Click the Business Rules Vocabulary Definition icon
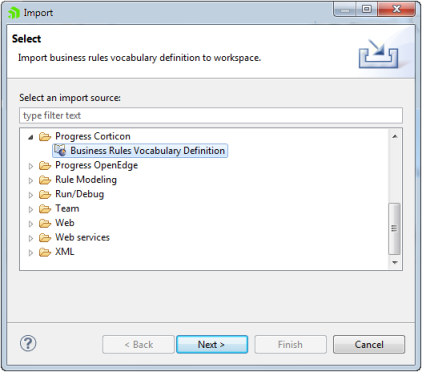This screenshot has height=372, width=422. (x=60, y=150)
